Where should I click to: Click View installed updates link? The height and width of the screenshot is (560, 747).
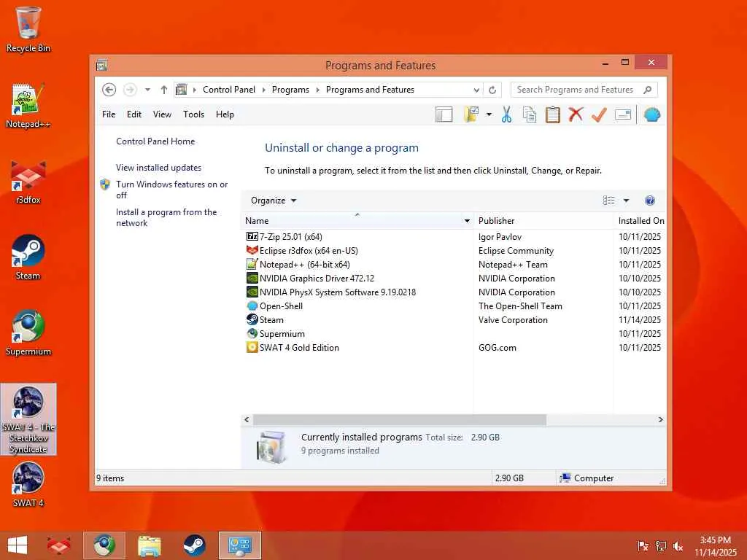(158, 168)
